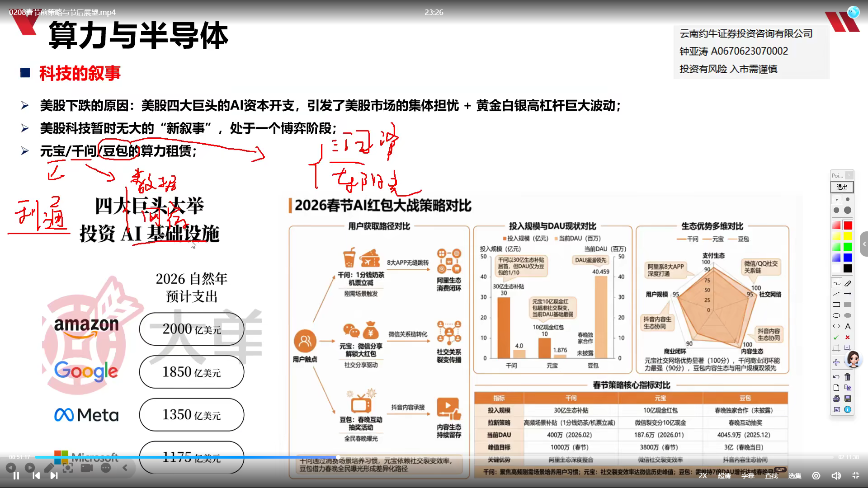868x488 pixels.
Task: Open the pointer toolbar options icon
Action: pyautogui.click(x=836, y=409)
